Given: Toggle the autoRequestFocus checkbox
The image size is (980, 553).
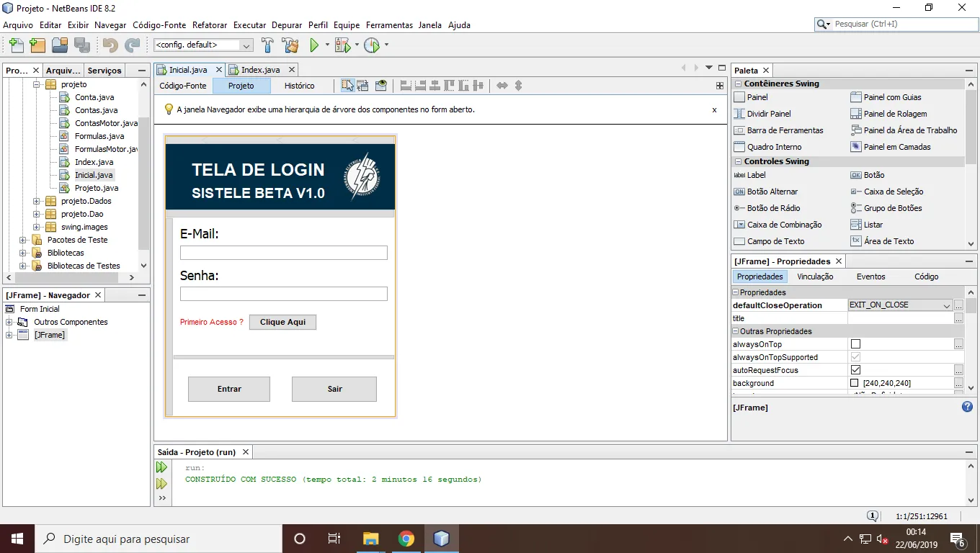Looking at the screenshot, I should [855, 370].
